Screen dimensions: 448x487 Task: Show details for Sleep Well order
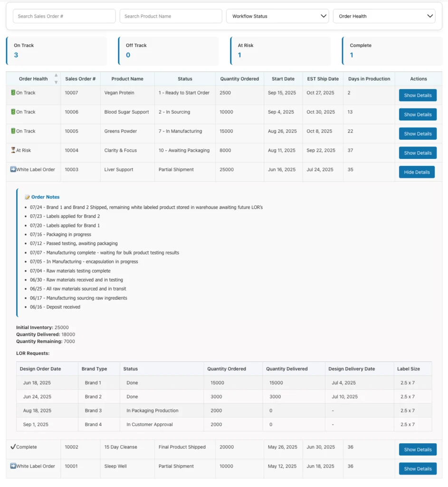[418, 469]
